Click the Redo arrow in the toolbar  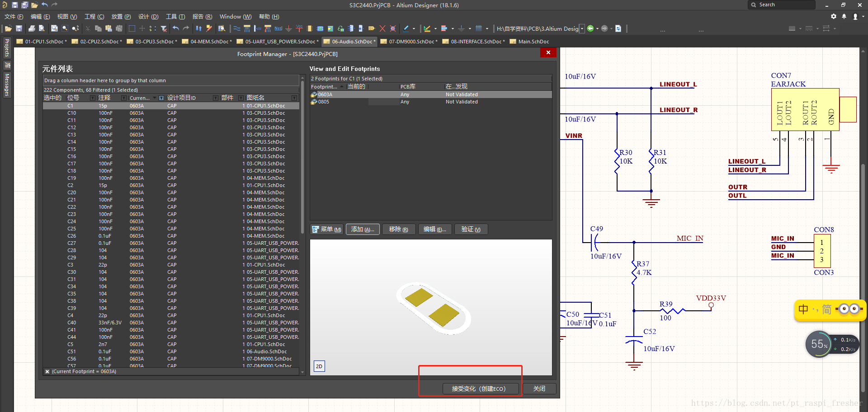pyautogui.click(x=186, y=28)
